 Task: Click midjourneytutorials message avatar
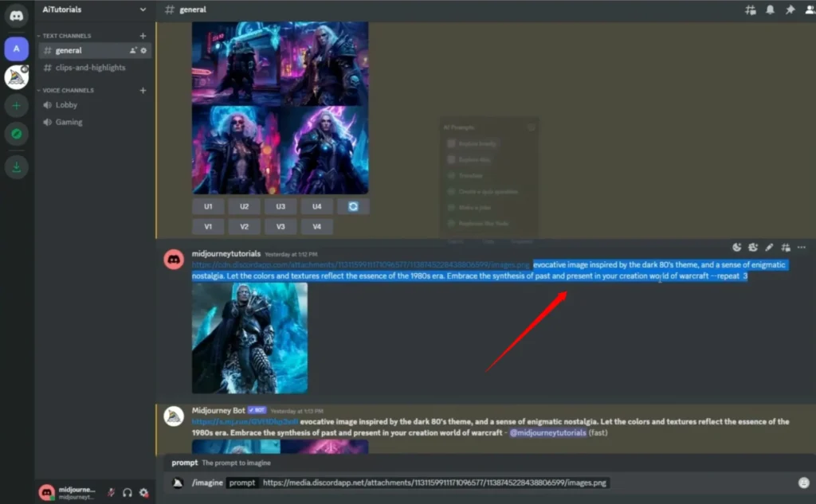174,259
